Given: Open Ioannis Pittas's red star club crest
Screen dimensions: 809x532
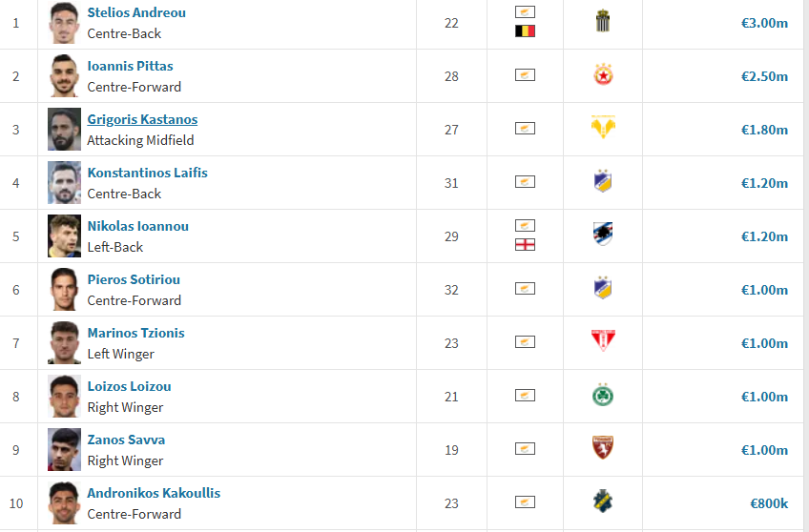Looking at the screenshot, I should 603,74.
